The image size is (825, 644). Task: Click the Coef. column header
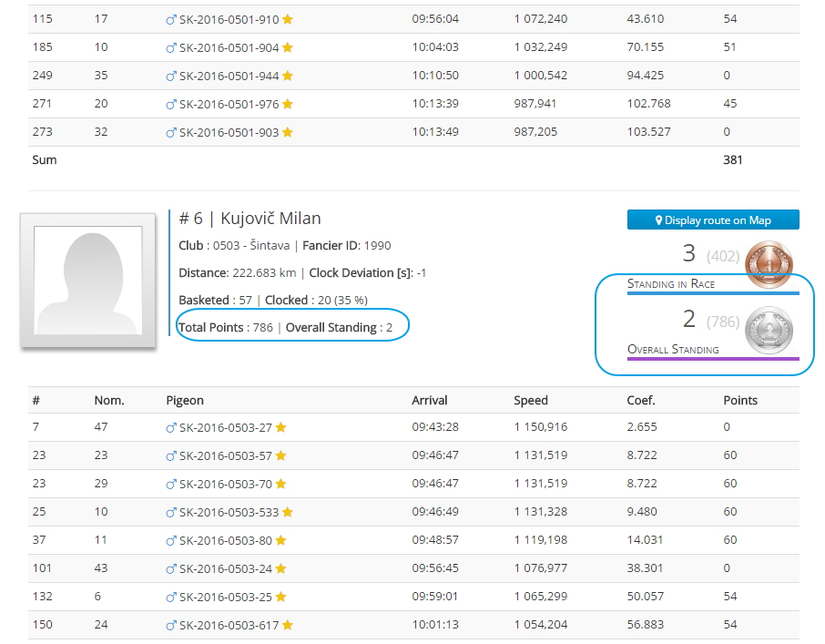pos(640,400)
